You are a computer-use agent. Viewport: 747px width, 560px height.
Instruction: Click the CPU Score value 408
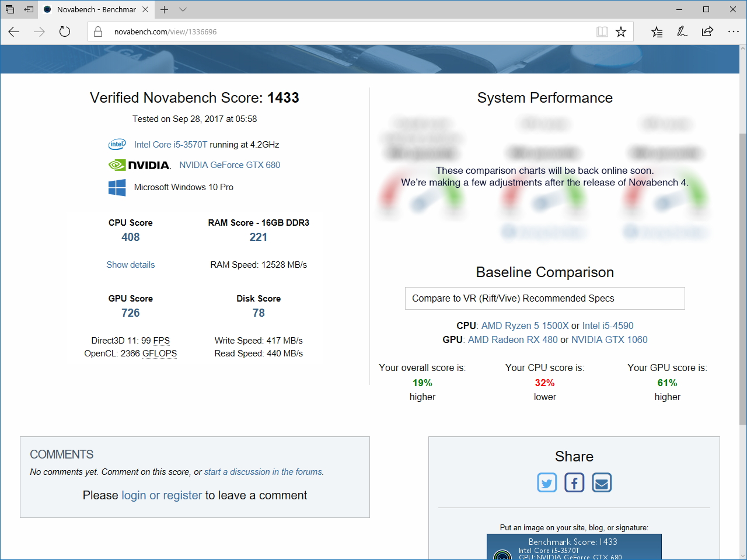click(x=131, y=237)
